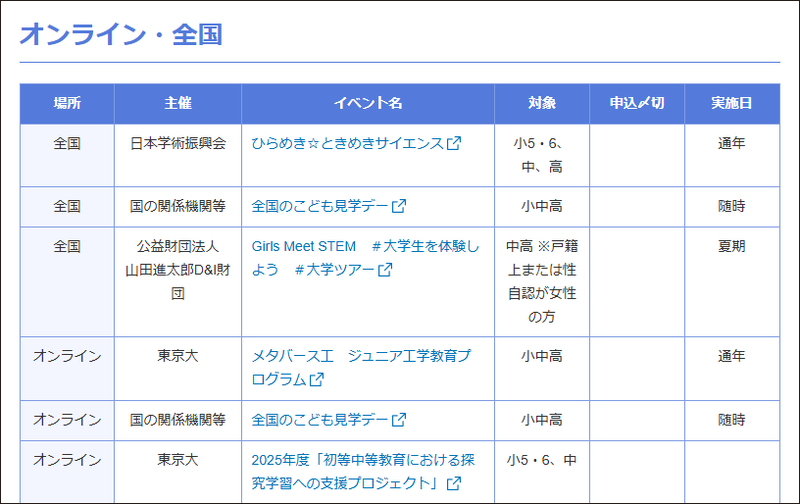The width and height of the screenshot is (800, 504).
Task: Click the 場所 column header
Action: pyautogui.click(x=67, y=104)
